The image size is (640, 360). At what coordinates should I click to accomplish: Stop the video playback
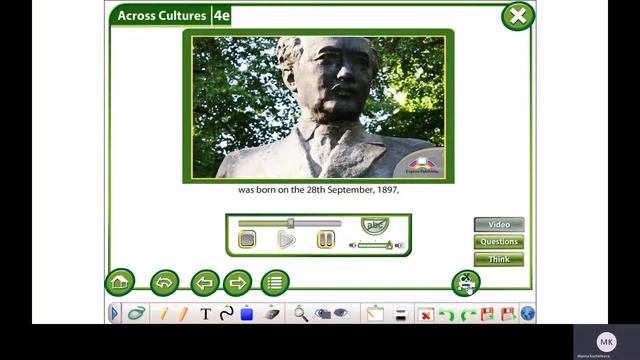[x=247, y=239]
